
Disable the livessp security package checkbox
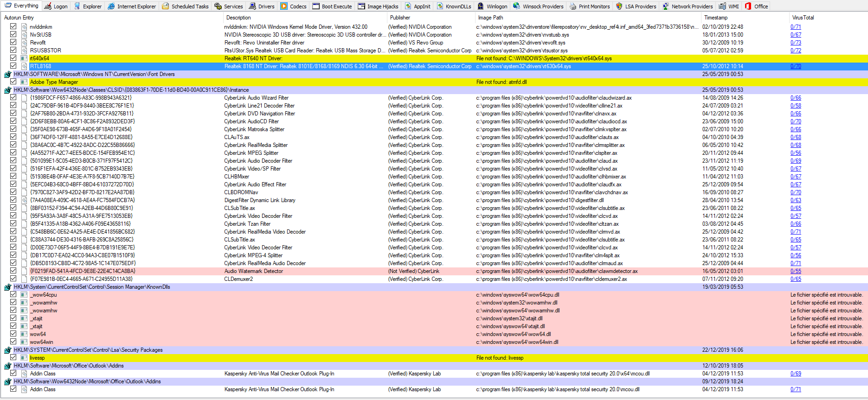pyautogui.click(x=13, y=357)
